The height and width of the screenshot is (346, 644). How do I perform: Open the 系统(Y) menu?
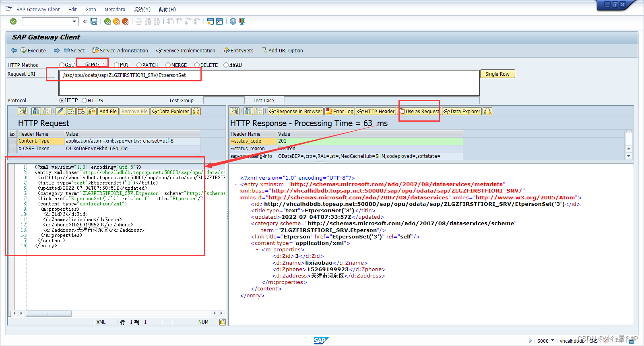pyautogui.click(x=142, y=9)
